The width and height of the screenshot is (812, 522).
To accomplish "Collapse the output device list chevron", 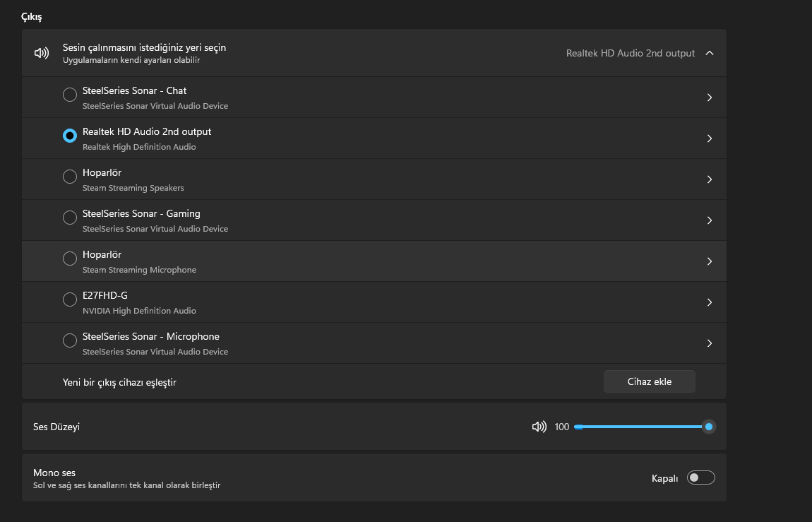I will [710, 53].
